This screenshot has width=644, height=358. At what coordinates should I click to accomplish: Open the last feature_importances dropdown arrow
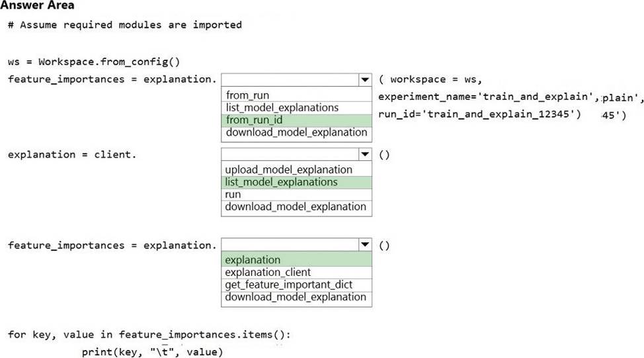click(x=364, y=245)
